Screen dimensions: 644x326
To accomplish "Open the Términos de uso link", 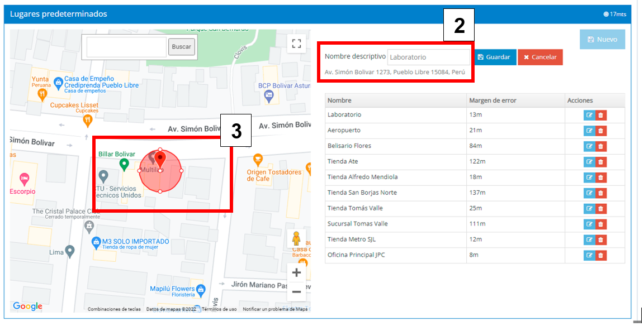I will point(219,309).
